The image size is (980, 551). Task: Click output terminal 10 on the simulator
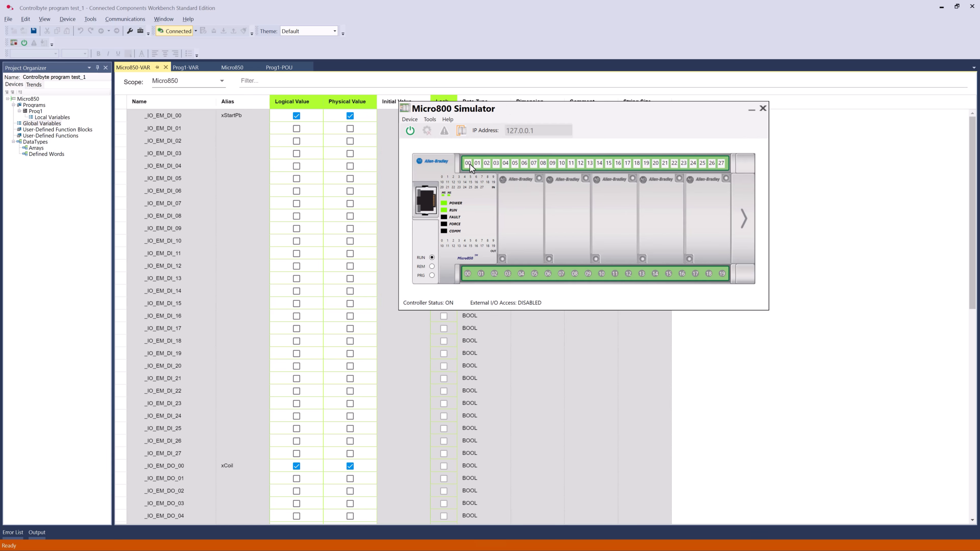601,274
